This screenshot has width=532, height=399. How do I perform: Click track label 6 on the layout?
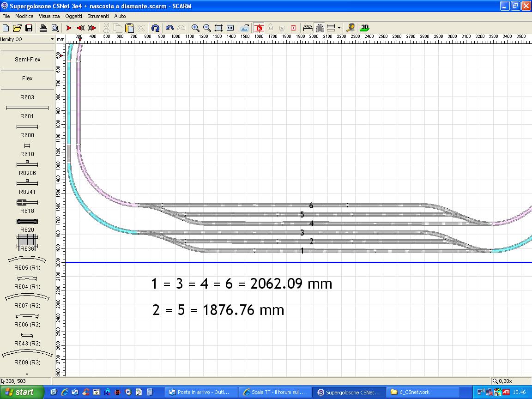(311, 205)
